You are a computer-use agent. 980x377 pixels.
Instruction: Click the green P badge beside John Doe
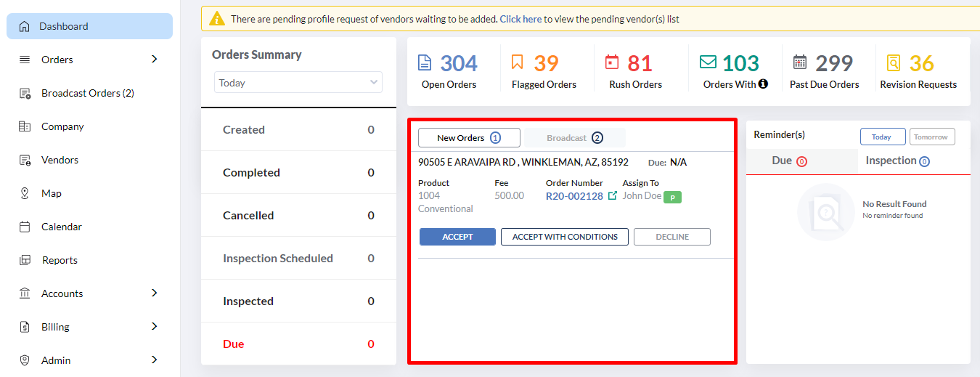(x=672, y=197)
